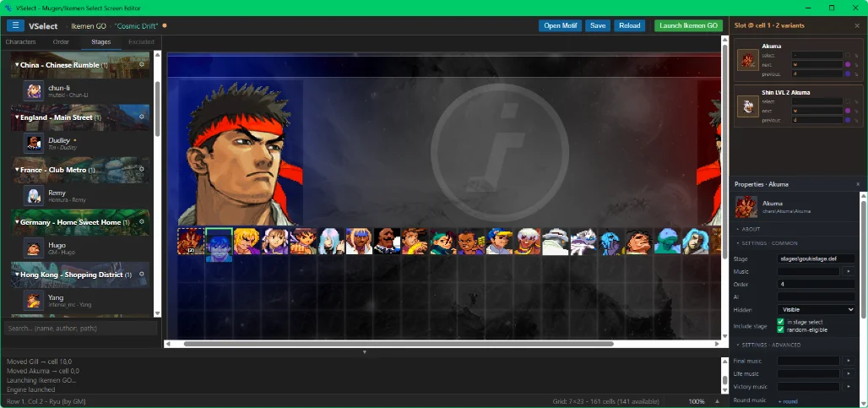Click Shin LVL 2 Akuma portrait in Slot panel
The height and width of the screenshot is (408, 868).
click(748, 106)
